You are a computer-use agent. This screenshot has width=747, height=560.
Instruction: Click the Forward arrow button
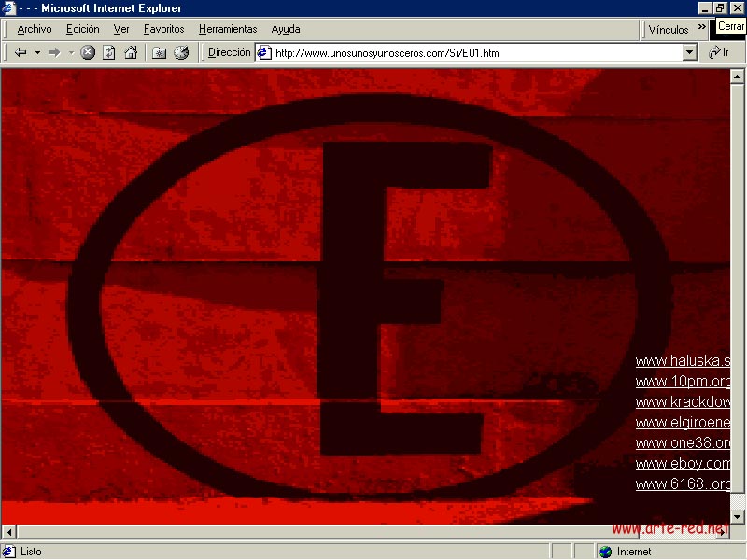53,53
